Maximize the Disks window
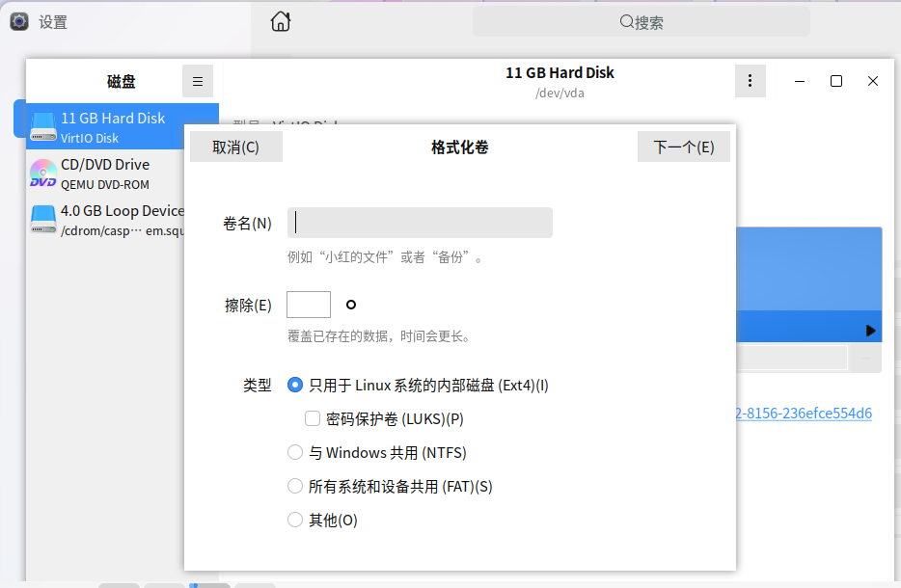This screenshot has width=901, height=588. click(836, 82)
